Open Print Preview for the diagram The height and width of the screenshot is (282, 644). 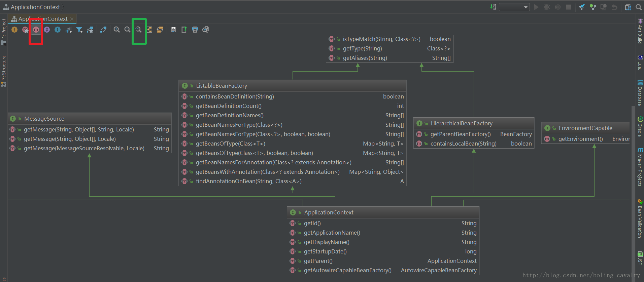(x=206, y=30)
